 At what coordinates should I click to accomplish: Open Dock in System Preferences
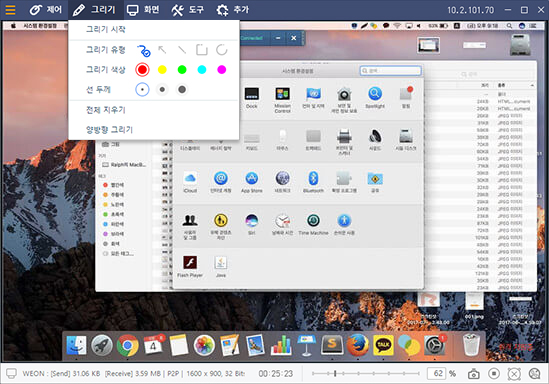click(251, 98)
